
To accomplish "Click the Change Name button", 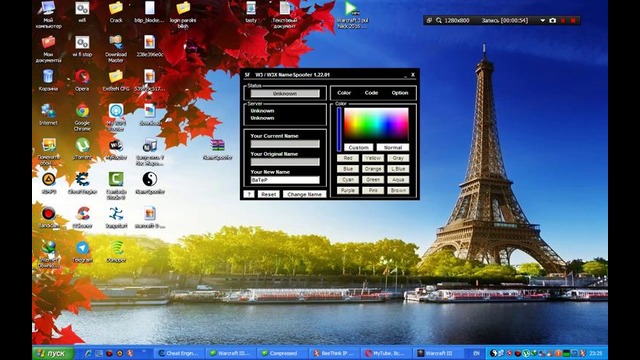I will [x=304, y=194].
